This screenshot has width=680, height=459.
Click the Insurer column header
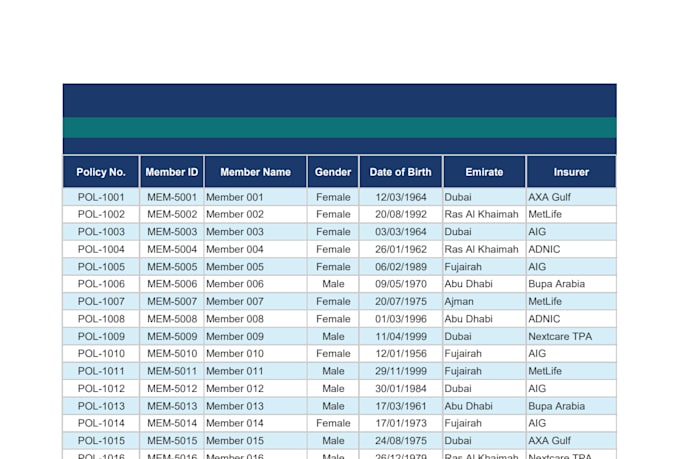571,172
